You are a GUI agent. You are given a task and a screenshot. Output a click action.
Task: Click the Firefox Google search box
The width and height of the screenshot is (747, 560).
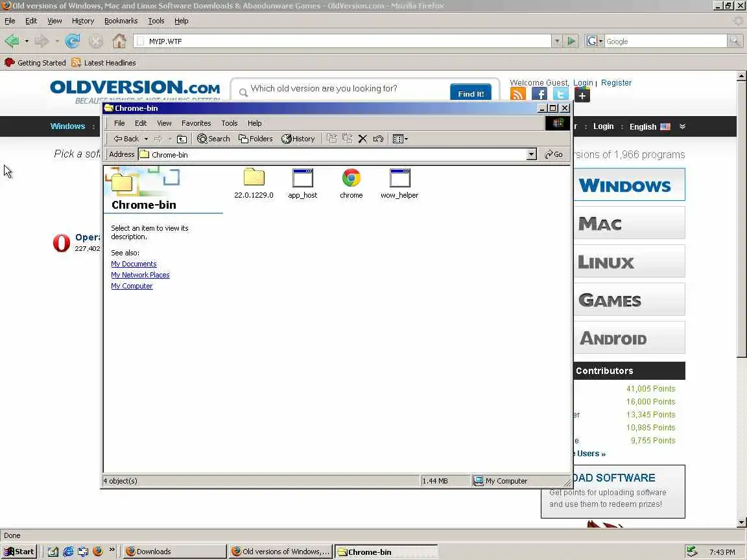665,41
